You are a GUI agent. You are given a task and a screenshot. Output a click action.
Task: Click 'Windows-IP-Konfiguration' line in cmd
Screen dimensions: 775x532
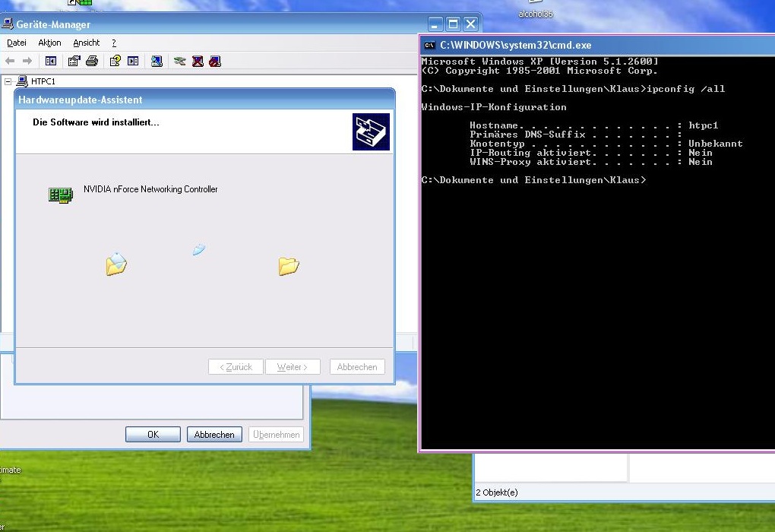[494, 107]
